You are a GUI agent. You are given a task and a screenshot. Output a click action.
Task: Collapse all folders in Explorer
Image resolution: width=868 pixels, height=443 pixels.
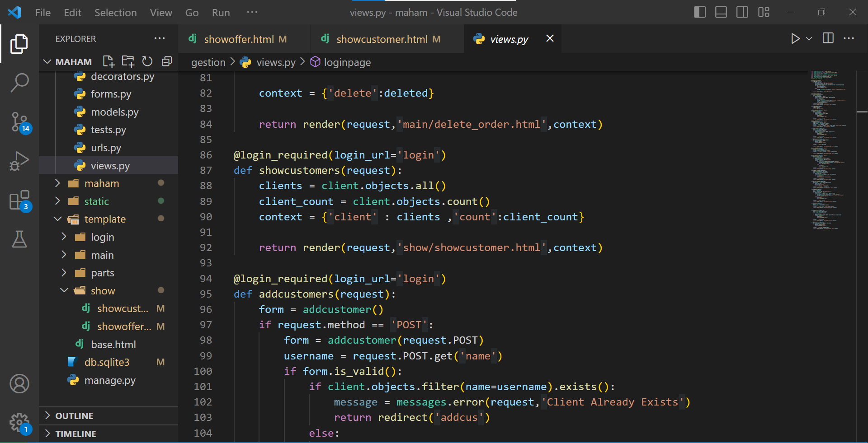click(167, 61)
